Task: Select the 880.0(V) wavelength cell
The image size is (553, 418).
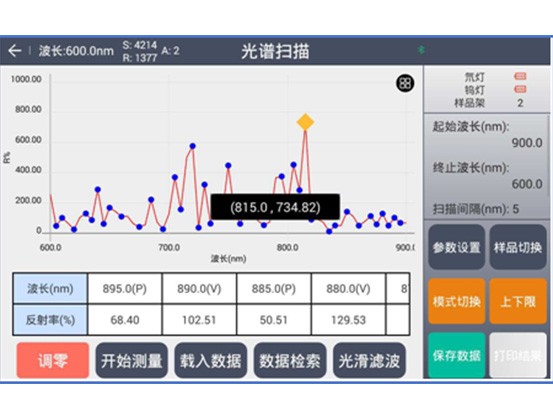Action: click(348, 289)
